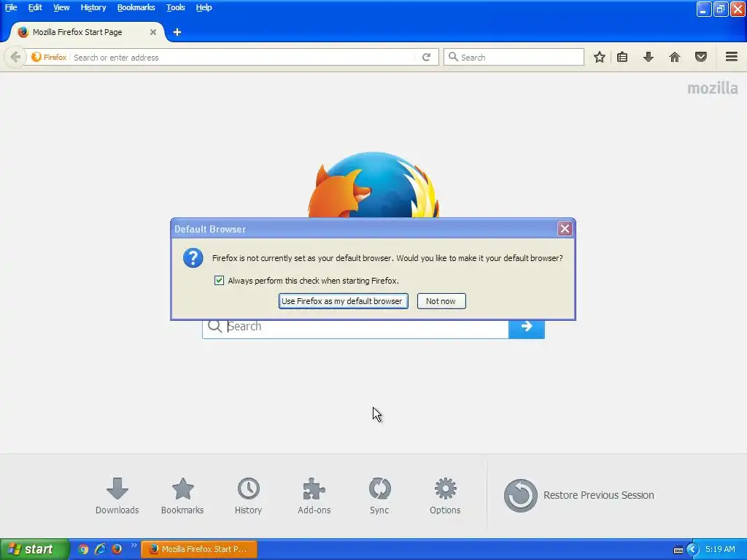Click the Firefox identity icon in address bar
Image resolution: width=747 pixels, height=560 pixels.
[49, 57]
